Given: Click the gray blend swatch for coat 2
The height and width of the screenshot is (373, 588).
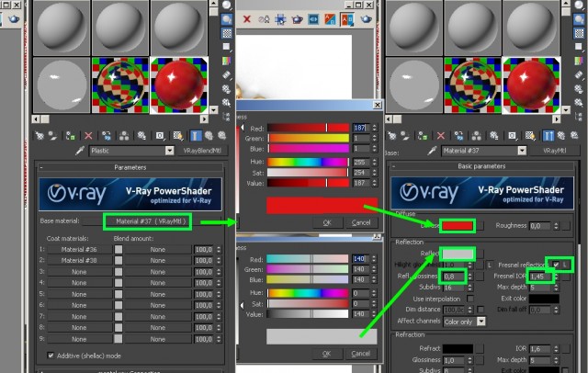Looking at the screenshot, I should pyautogui.click(x=119, y=260).
